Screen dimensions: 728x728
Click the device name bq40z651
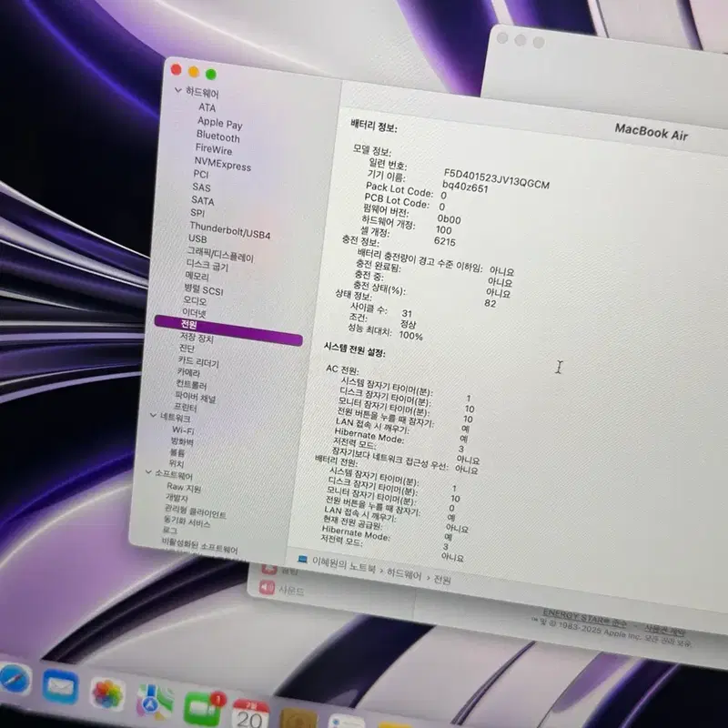(x=465, y=187)
